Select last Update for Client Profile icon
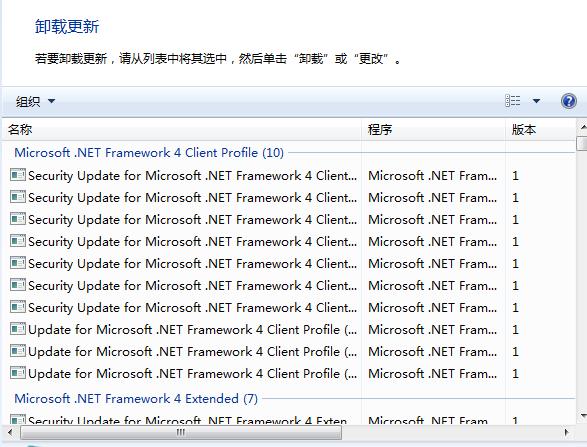 pyautogui.click(x=18, y=373)
